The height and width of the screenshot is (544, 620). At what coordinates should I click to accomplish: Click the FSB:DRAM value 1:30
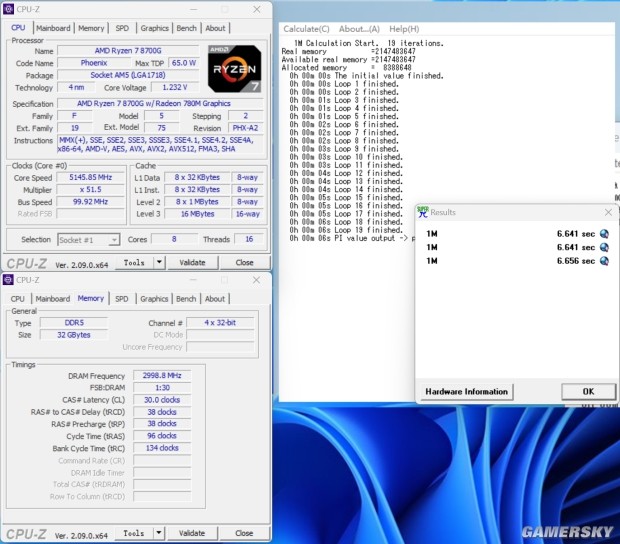162,388
